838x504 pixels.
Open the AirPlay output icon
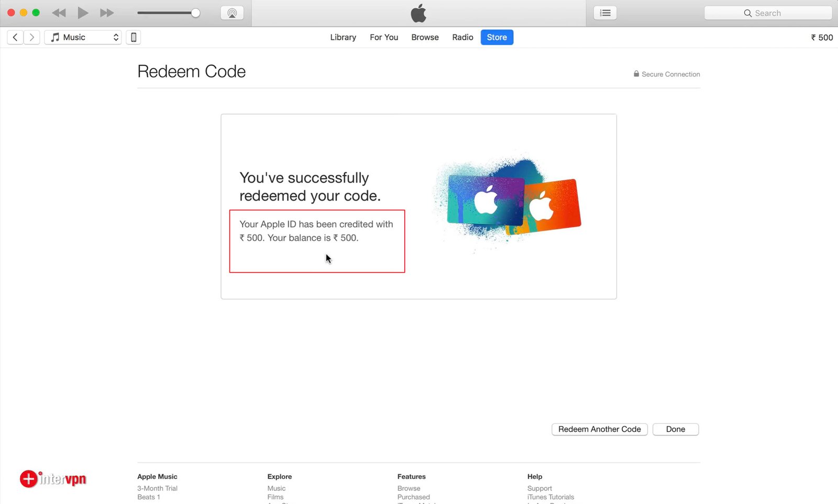coord(232,13)
